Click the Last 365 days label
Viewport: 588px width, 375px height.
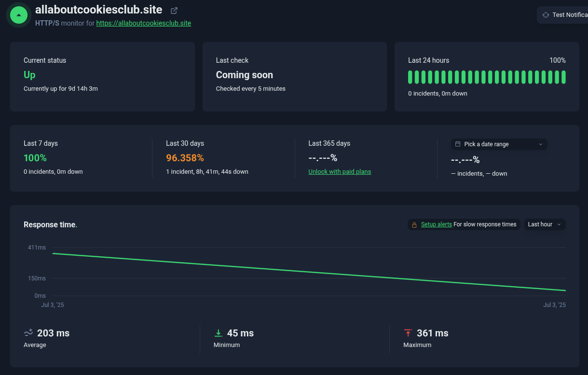[x=329, y=143]
